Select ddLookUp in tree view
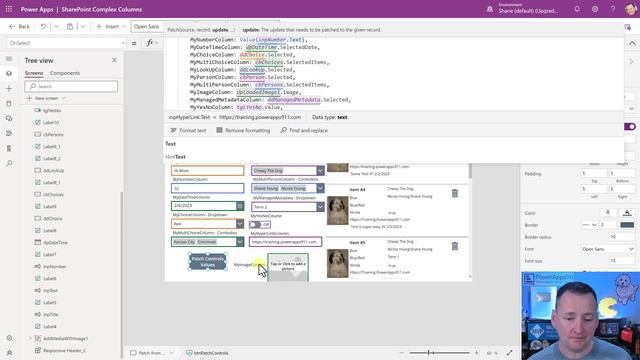Screen dimensions: 640x360 tap(53, 171)
